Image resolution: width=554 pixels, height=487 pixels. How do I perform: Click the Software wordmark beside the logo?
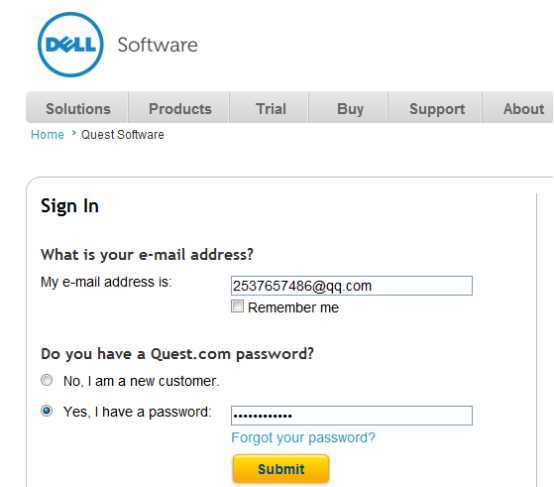pos(158,45)
